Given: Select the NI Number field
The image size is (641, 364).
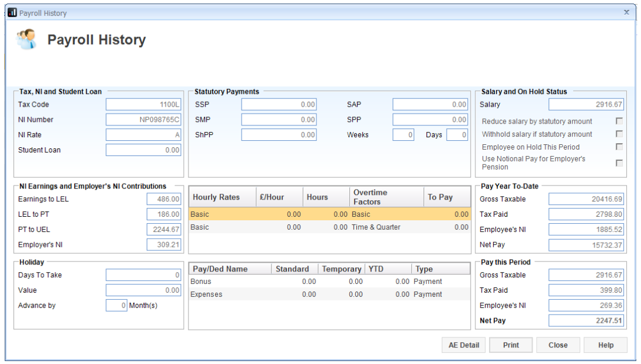Looking at the screenshot, I should click(x=144, y=120).
